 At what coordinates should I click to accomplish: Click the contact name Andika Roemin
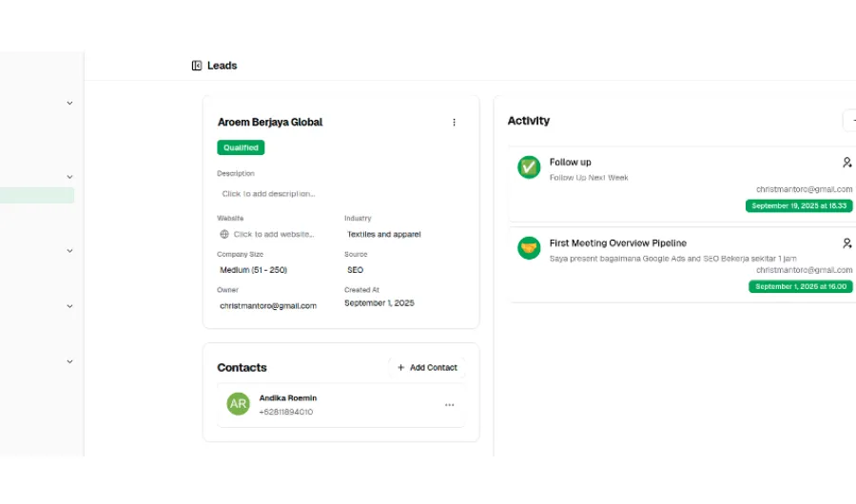coord(287,398)
